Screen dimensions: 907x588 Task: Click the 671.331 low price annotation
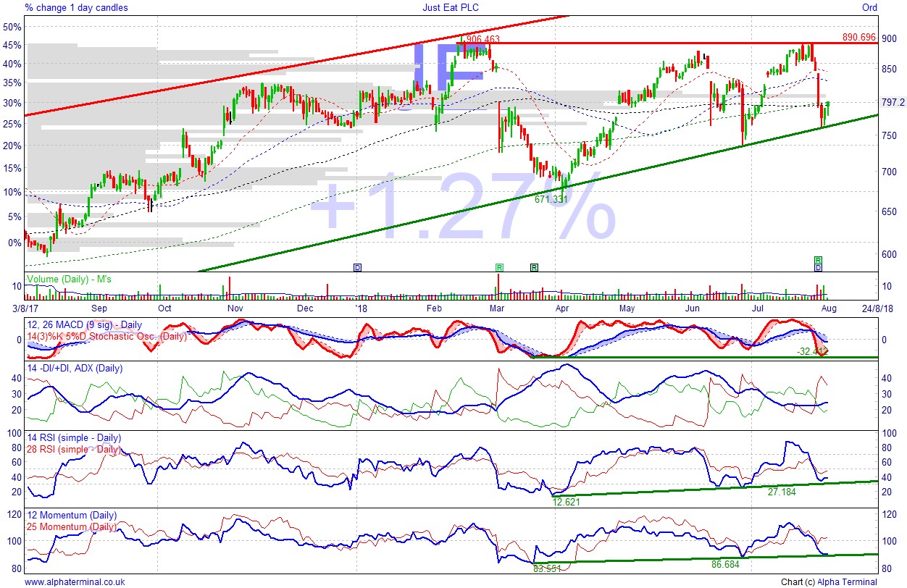coord(551,198)
